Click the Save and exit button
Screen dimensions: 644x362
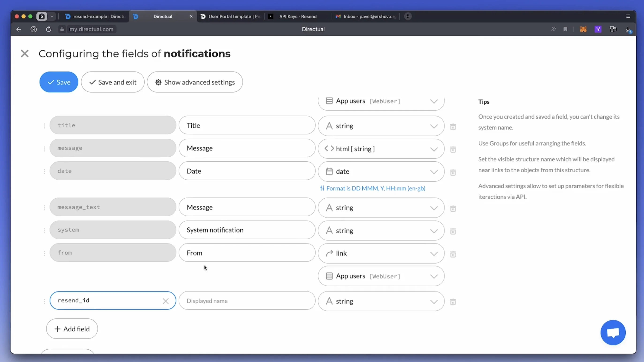pos(113,82)
